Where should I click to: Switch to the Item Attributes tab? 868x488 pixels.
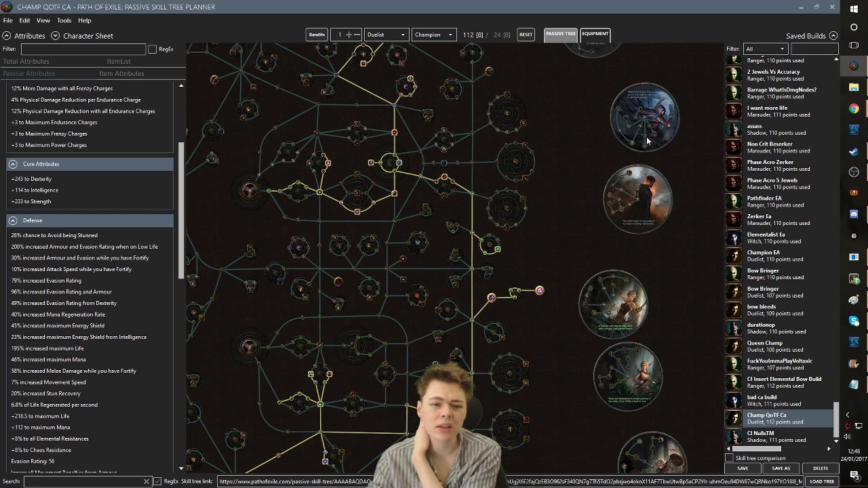pos(121,73)
